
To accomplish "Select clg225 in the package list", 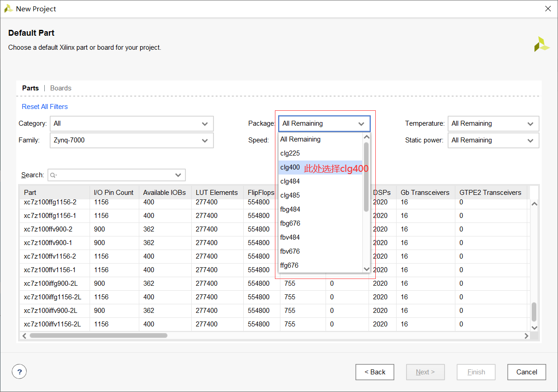I will coord(321,153).
